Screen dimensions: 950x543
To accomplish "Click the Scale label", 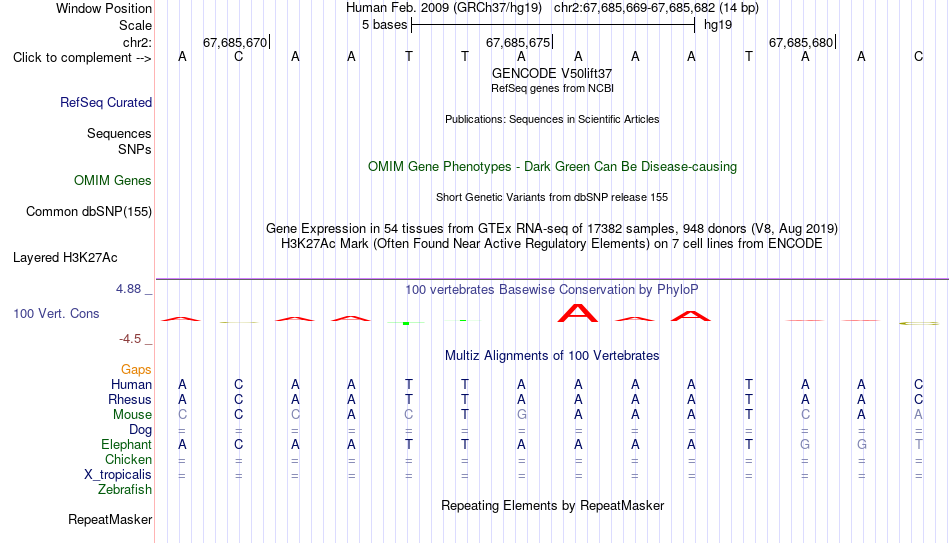I will [135, 25].
